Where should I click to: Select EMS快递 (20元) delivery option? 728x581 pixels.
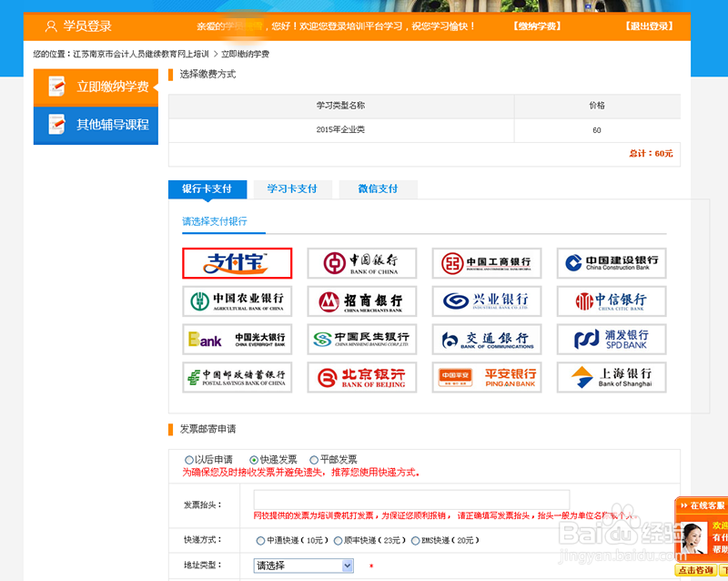coord(416,541)
